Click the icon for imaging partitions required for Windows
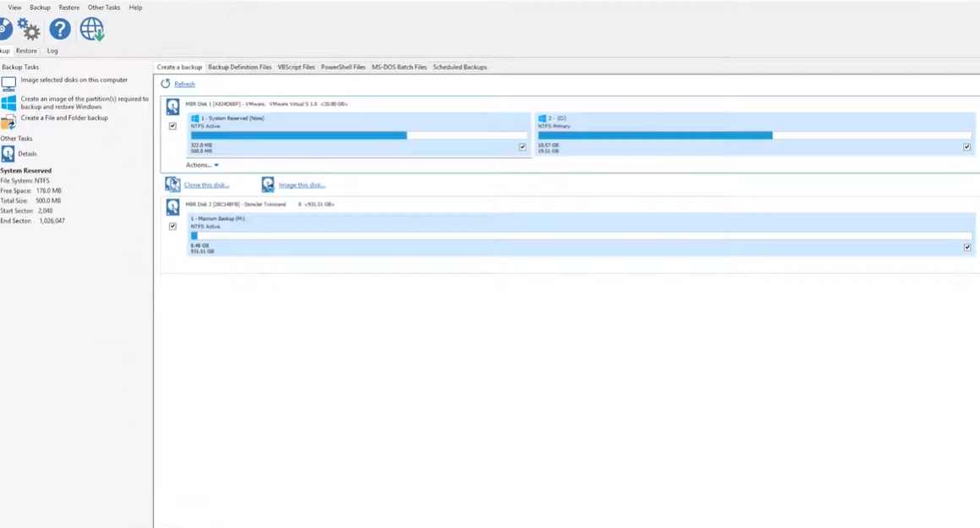Viewport: 980px width, 528px height. tap(9, 102)
